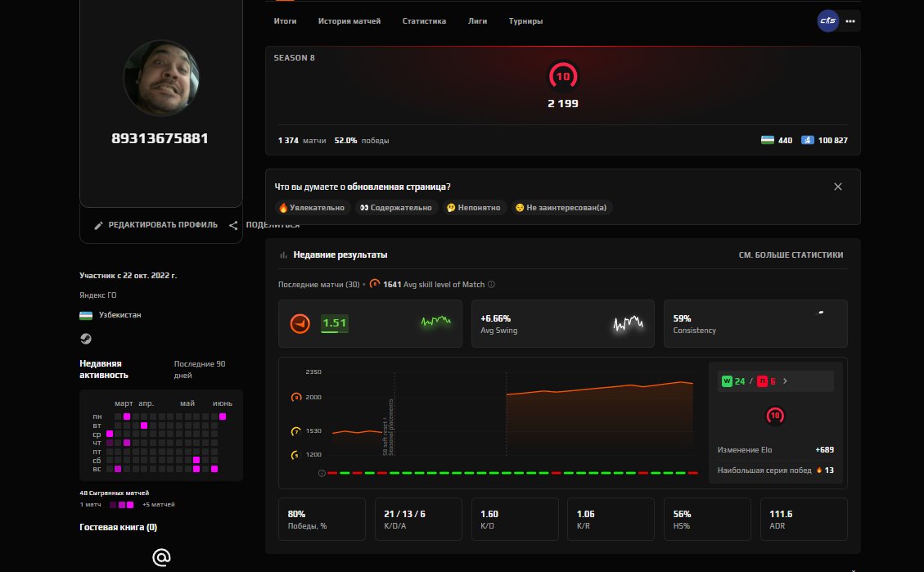Click the red losses badge

(x=762, y=381)
